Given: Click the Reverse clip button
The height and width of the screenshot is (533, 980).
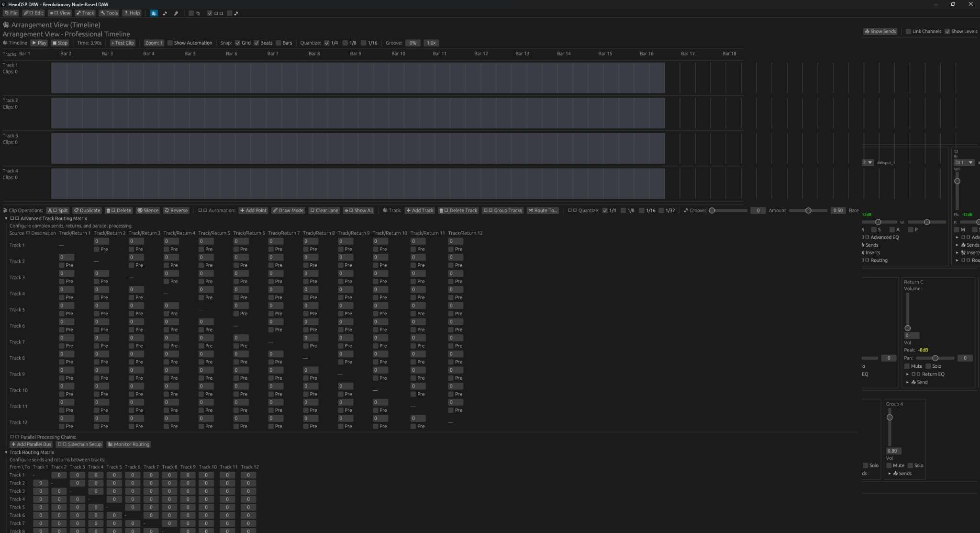Looking at the screenshot, I should [176, 211].
